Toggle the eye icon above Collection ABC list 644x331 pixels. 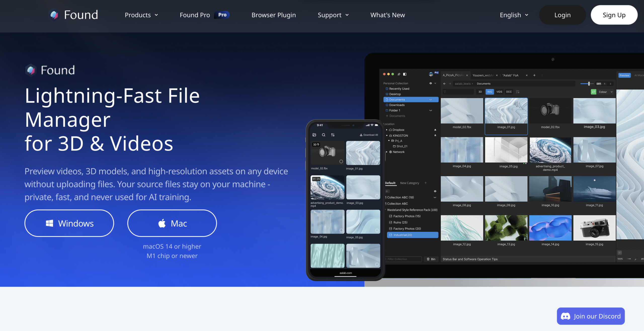click(x=435, y=191)
